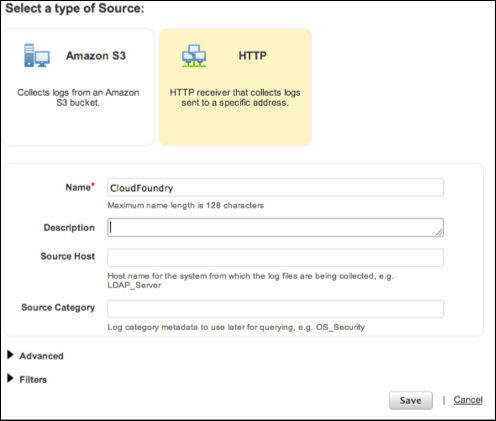Click the Source Category hint mentioning OS_Security
The height and width of the screenshot is (421, 496).
click(x=236, y=327)
